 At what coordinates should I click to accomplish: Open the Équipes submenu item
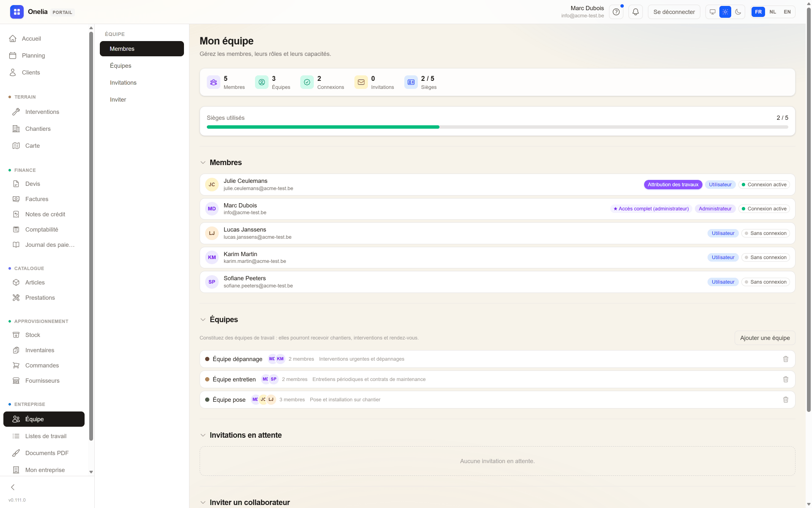142,66
